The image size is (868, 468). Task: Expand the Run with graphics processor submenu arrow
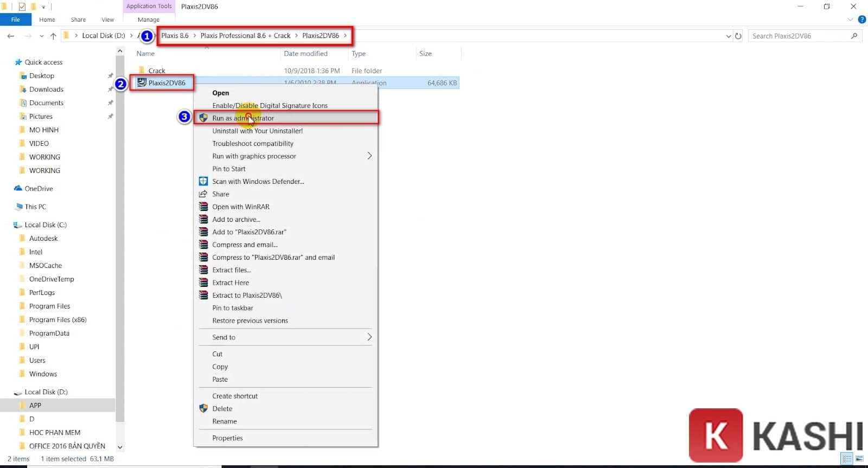[369, 156]
